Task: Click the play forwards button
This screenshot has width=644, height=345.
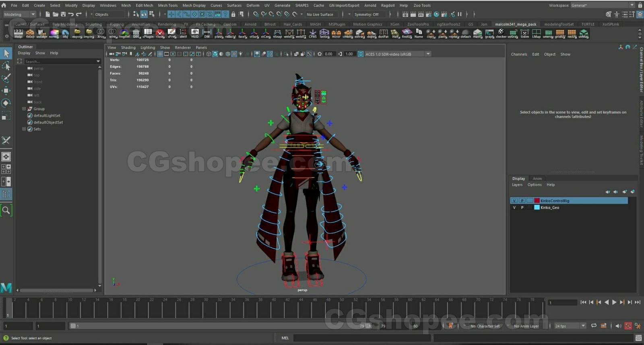Action: [614, 302]
